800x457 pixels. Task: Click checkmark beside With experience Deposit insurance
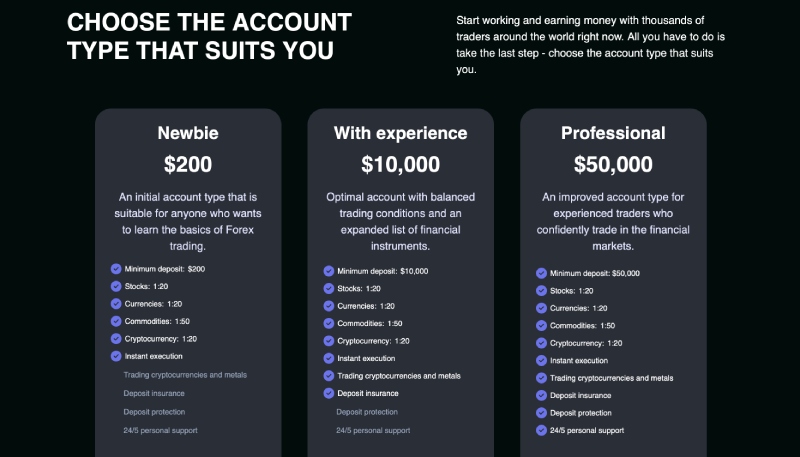[329, 393]
